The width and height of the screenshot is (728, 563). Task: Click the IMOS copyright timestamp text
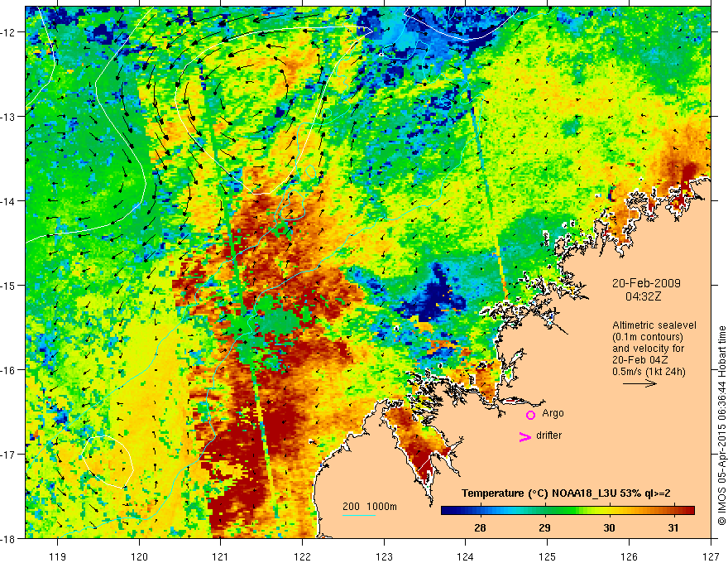(721, 426)
